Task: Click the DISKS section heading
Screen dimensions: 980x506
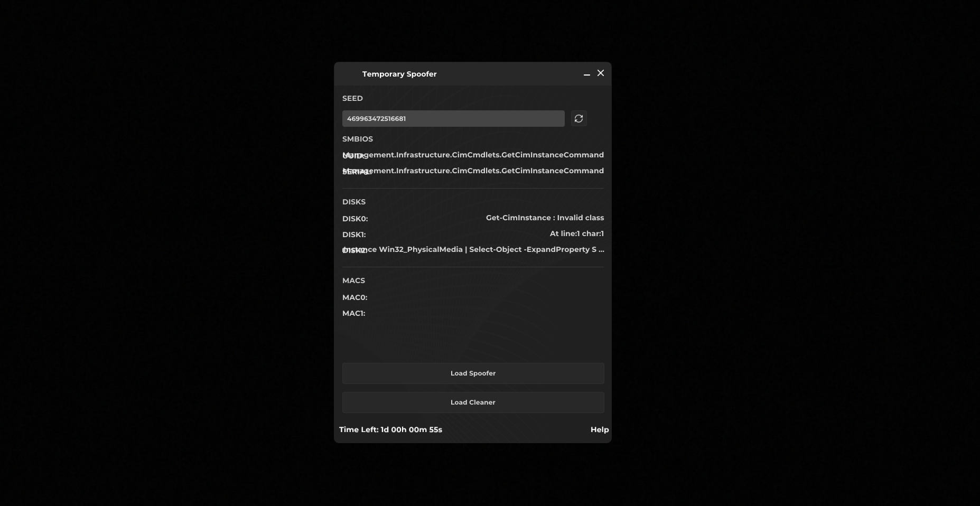Action: pyautogui.click(x=353, y=202)
